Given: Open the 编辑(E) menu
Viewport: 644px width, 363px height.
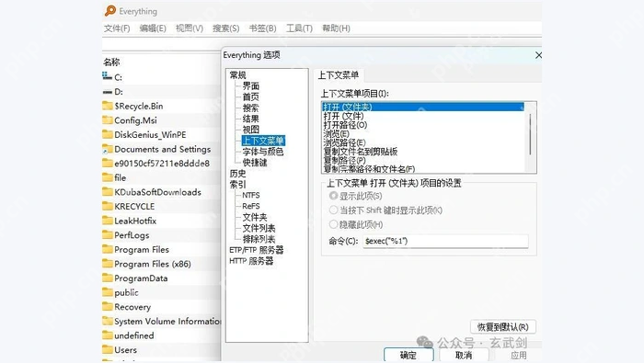Looking at the screenshot, I should coord(153,28).
